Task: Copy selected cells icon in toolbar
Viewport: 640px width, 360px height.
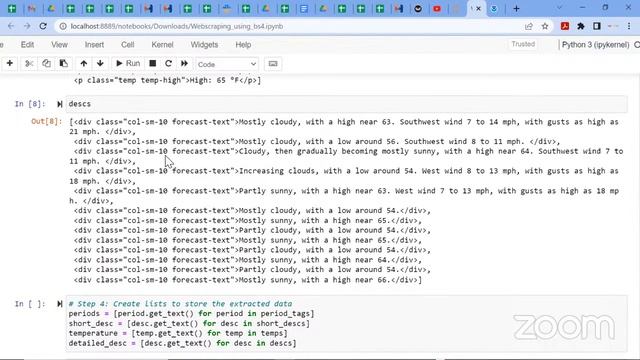Action: pos(47,64)
